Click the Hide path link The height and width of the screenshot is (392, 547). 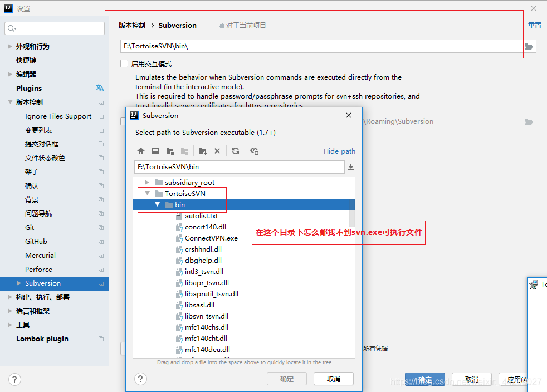(339, 151)
